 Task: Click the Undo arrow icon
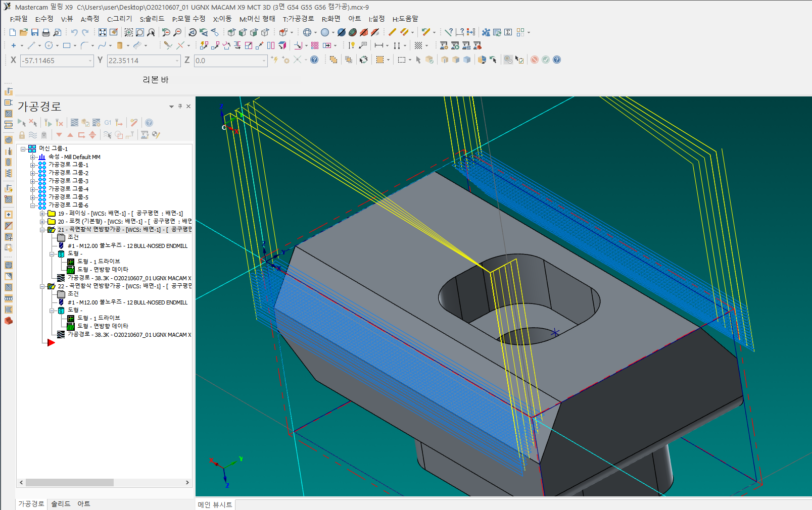pos(74,32)
